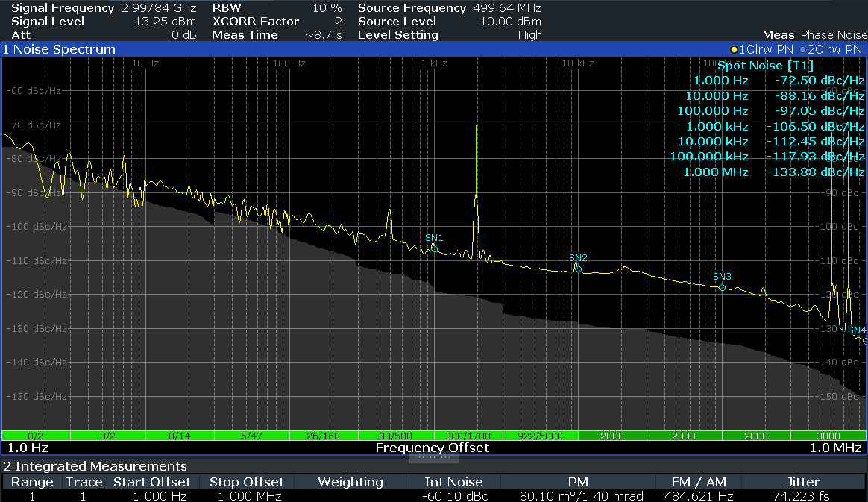Click the SN4 marker at trace end
The width and height of the screenshot is (868, 502).
tap(851, 330)
